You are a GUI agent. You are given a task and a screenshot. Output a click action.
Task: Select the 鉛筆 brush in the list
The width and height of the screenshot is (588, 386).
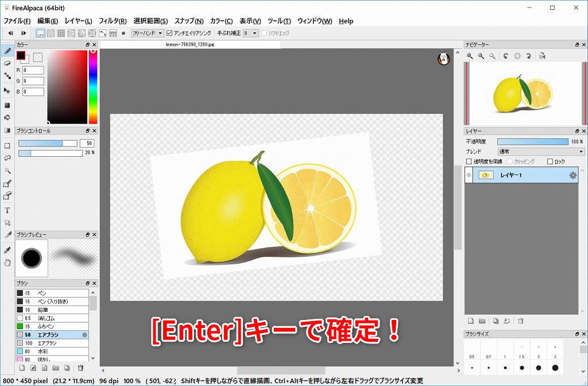point(52,310)
